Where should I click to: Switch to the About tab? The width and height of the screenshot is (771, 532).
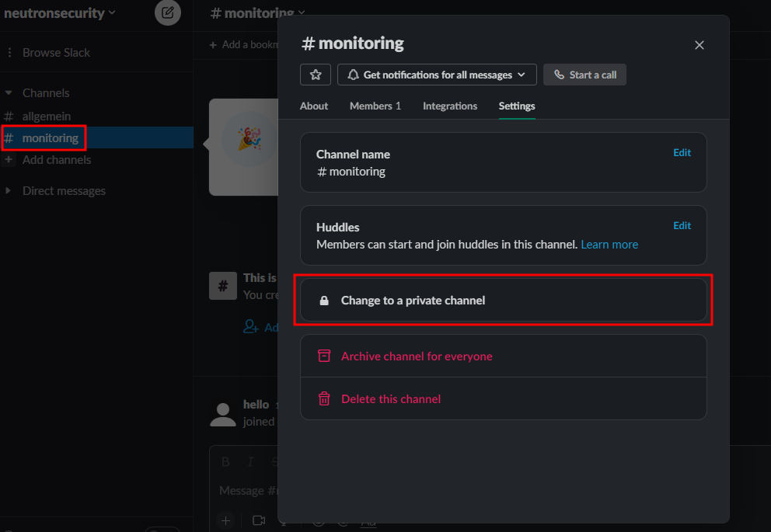[x=314, y=106]
